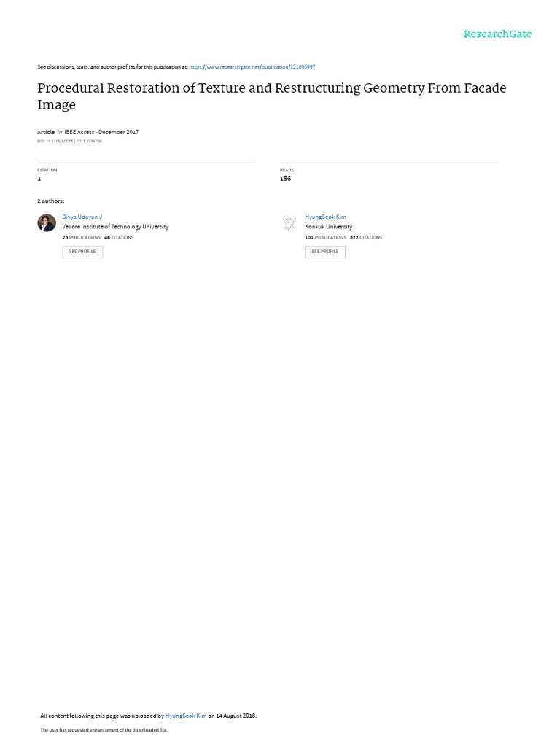Screen dimensions: 560x747
Task: Click the Reads value 156
Action: [x=285, y=179]
